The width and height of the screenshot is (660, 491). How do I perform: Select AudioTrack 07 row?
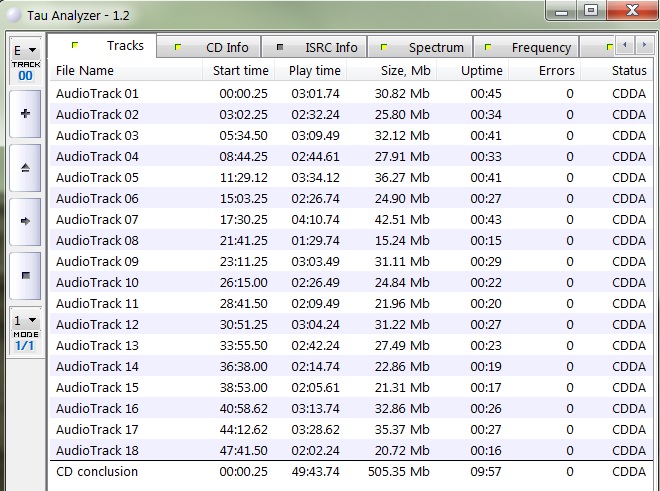pos(97,219)
